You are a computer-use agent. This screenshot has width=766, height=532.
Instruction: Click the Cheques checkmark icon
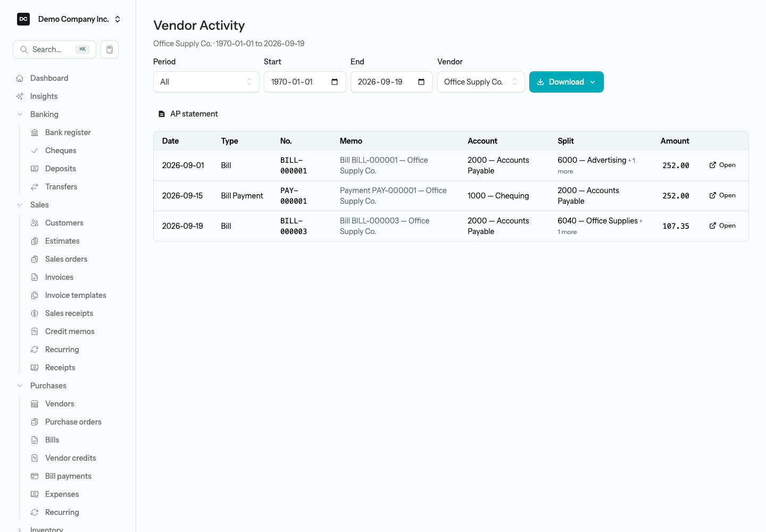click(35, 151)
